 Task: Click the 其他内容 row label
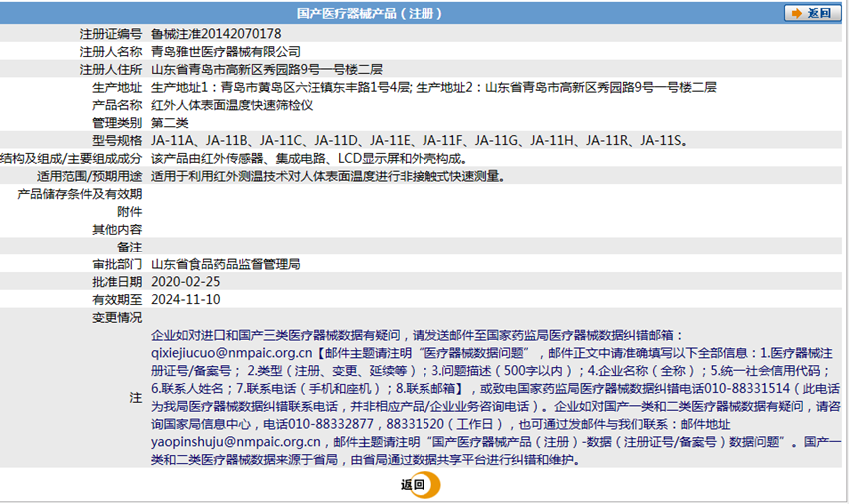pos(117,229)
